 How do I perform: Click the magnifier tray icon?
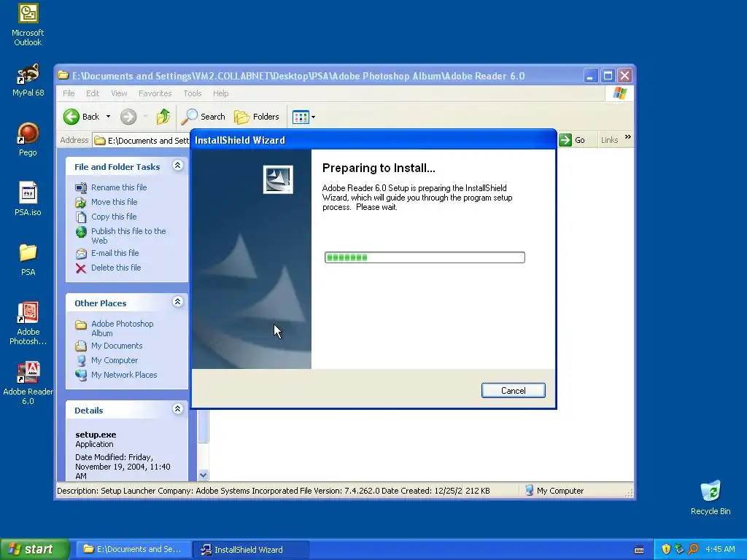tap(693, 550)
